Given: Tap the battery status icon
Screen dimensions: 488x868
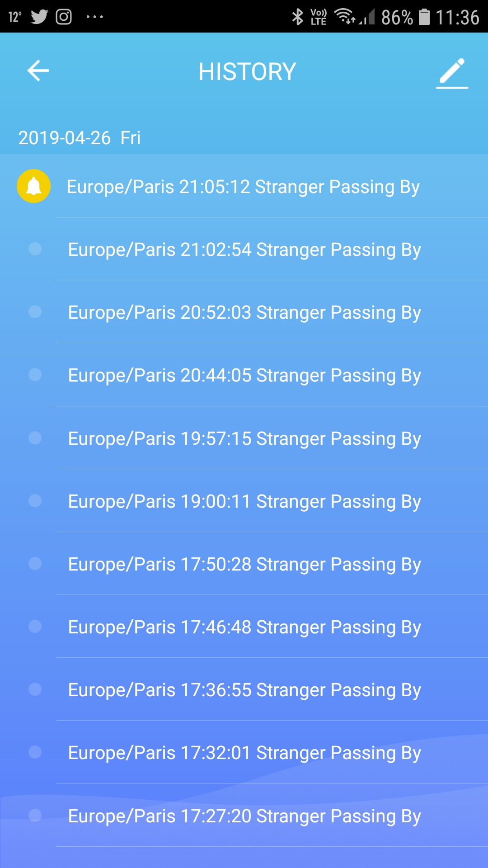Looking at the screenshot, I should (424, 17).
